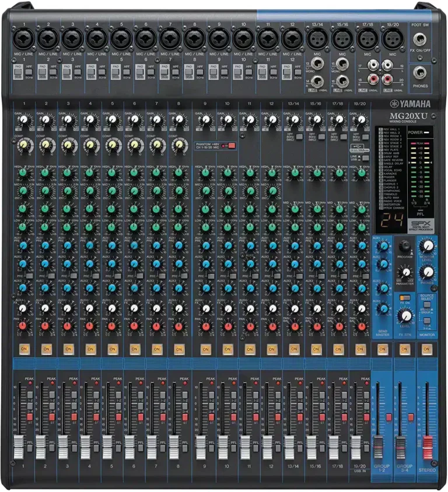Click the effect program number display showing 24

click(391, 220)
